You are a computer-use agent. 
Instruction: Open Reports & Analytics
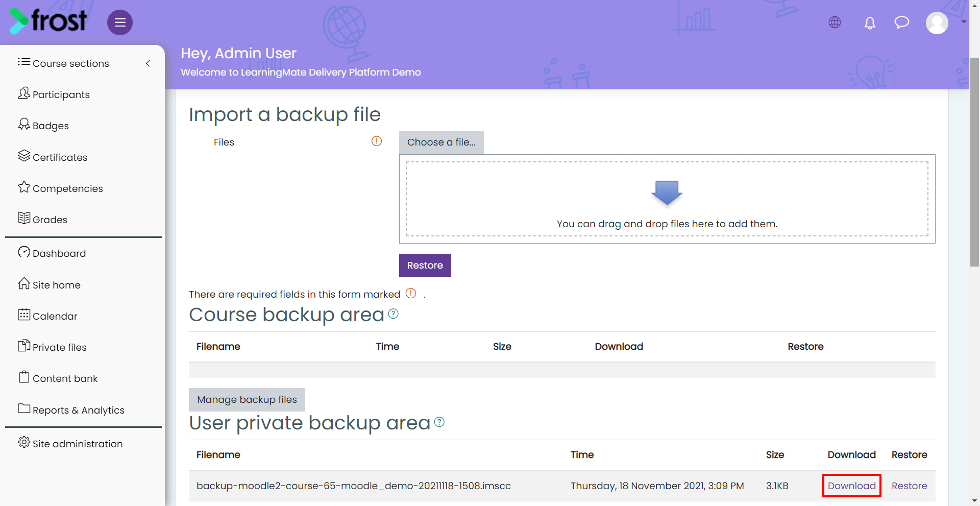(x=79, y=410)
